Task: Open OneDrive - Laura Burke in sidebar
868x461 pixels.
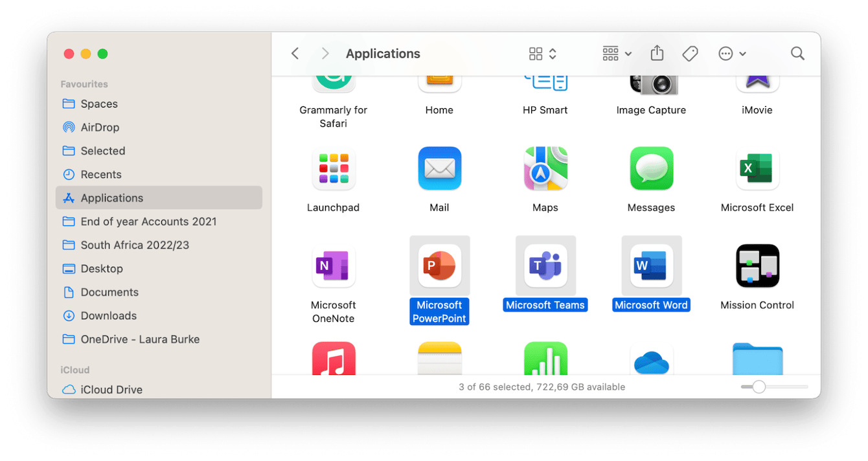Action: tap(159, 339)
